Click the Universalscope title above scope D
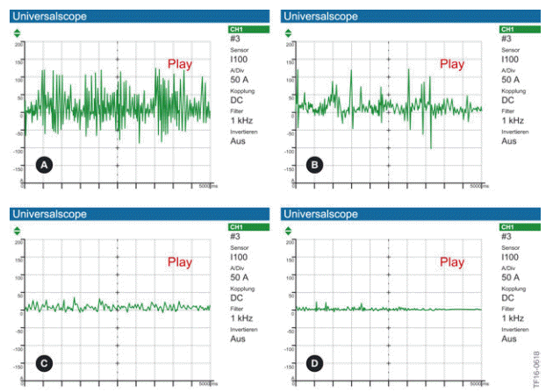This screenshot has width=553, height=392. pyautogui.click(x=321, y=214)
